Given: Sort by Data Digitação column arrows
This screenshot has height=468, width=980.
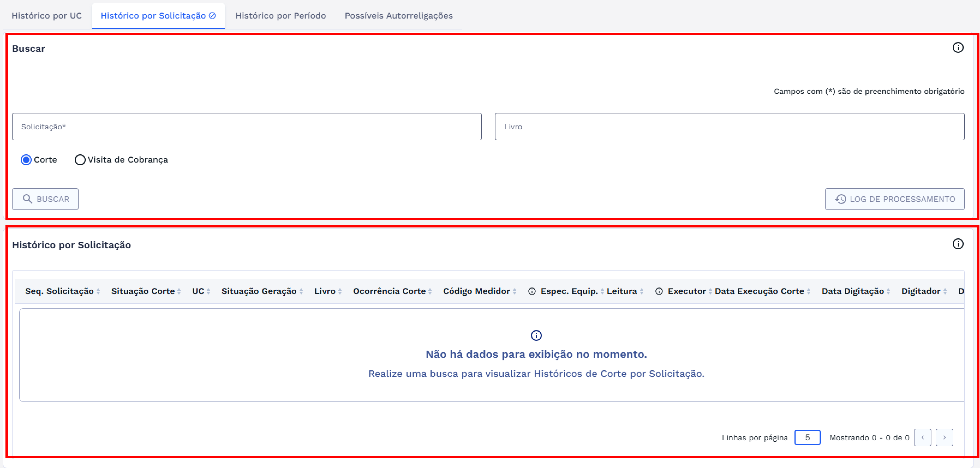Looking at the screenshot, I should coord(888,291).
